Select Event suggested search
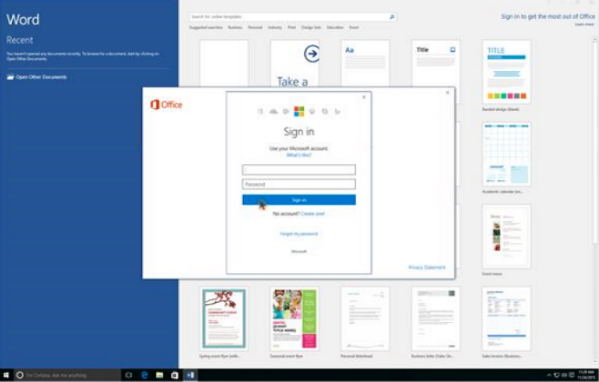 click(354, 28)
